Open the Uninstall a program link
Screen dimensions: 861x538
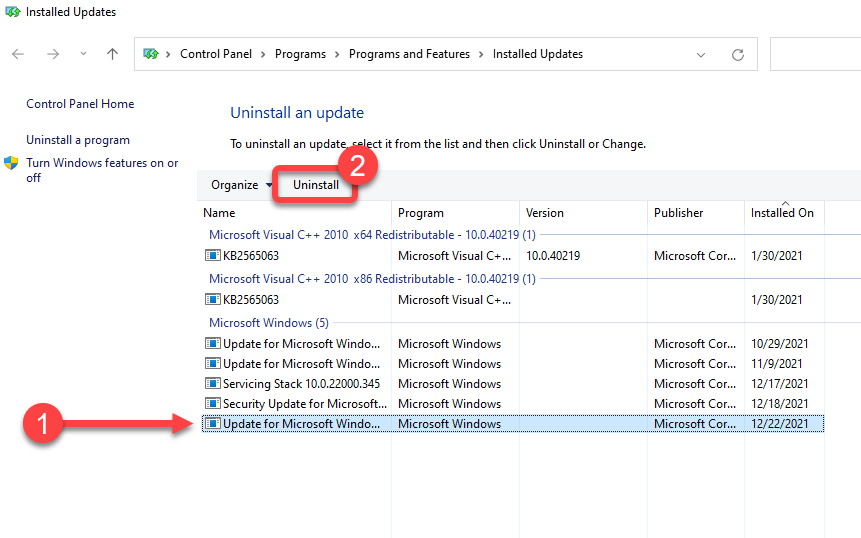(x=78, y=140)
